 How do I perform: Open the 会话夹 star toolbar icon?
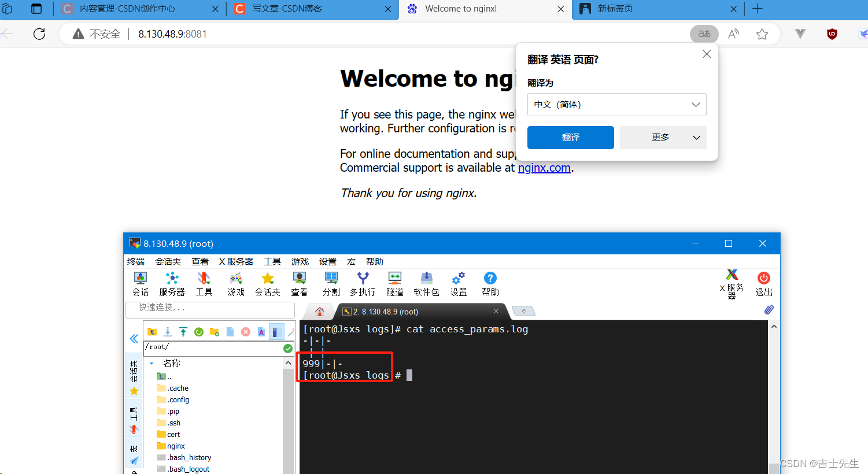[268, 284]
